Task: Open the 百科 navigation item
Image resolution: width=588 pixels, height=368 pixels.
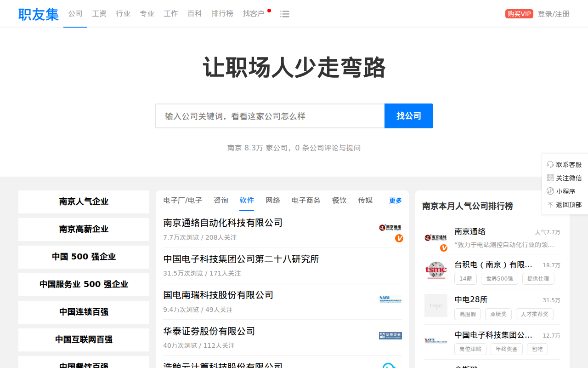Action: [x=195, y=14]
